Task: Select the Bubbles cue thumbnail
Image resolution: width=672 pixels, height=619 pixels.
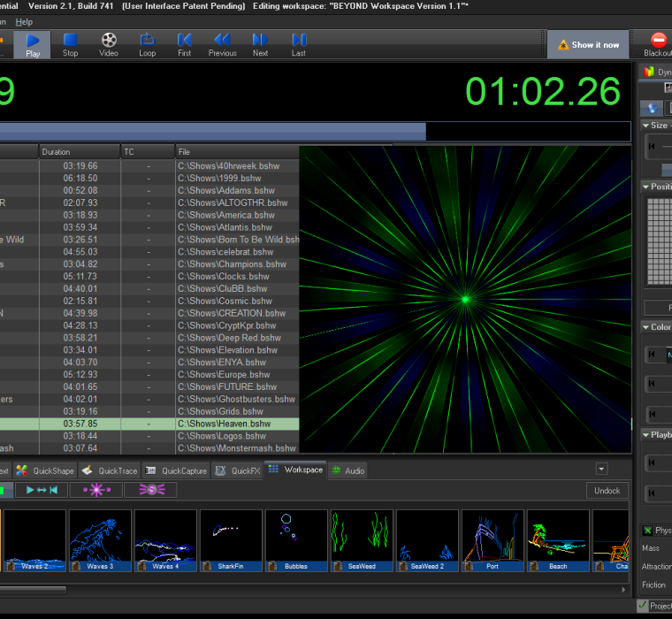Action: point(296,540)
